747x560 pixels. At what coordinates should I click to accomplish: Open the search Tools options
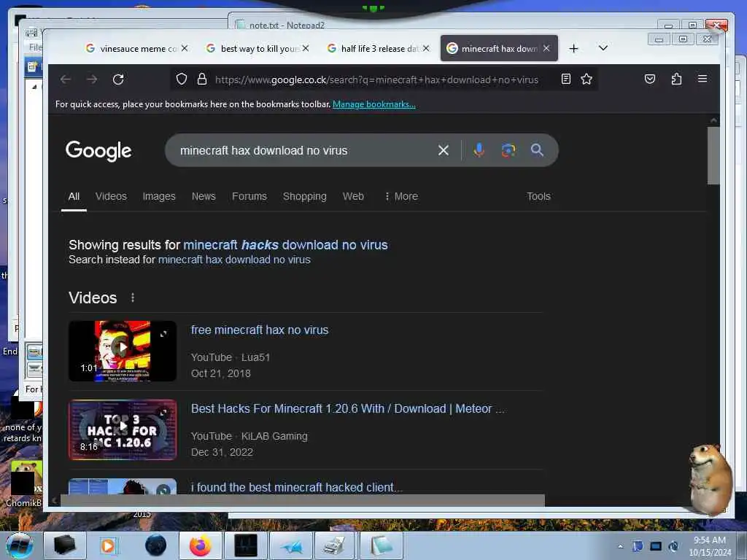point(538,196)
